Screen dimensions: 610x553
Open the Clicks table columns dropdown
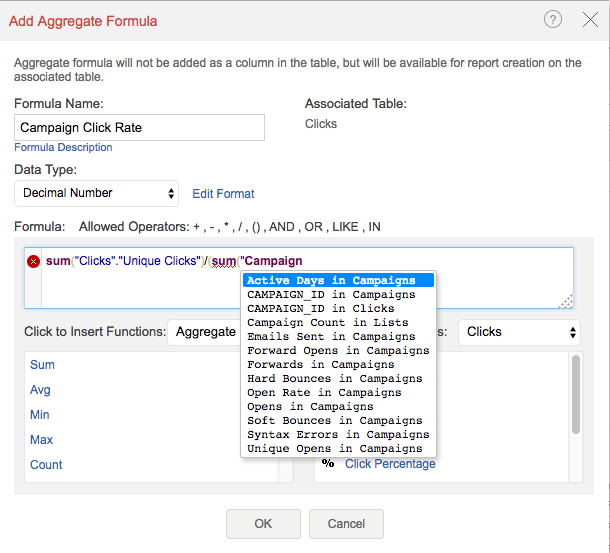click(519, 331)
